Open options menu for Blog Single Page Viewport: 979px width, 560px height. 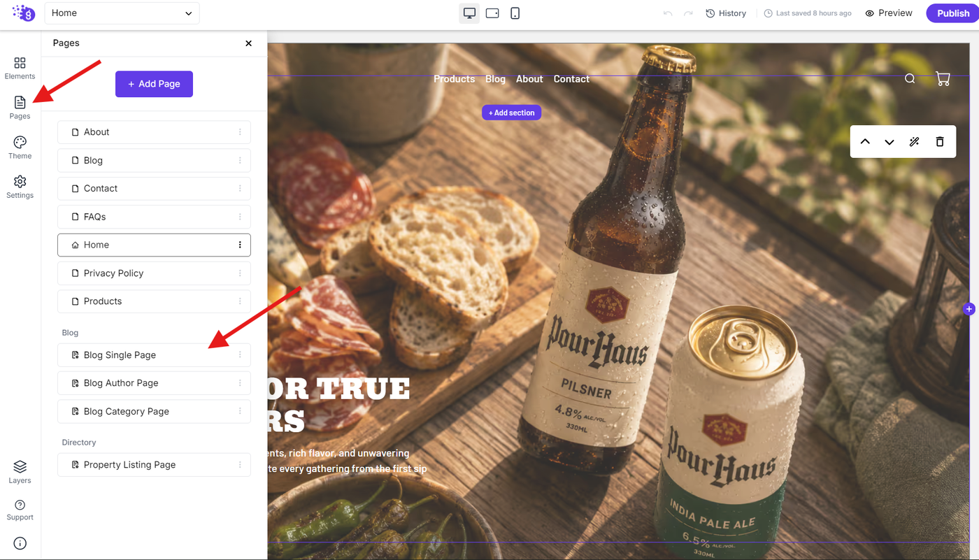click(x=240, y=355)
